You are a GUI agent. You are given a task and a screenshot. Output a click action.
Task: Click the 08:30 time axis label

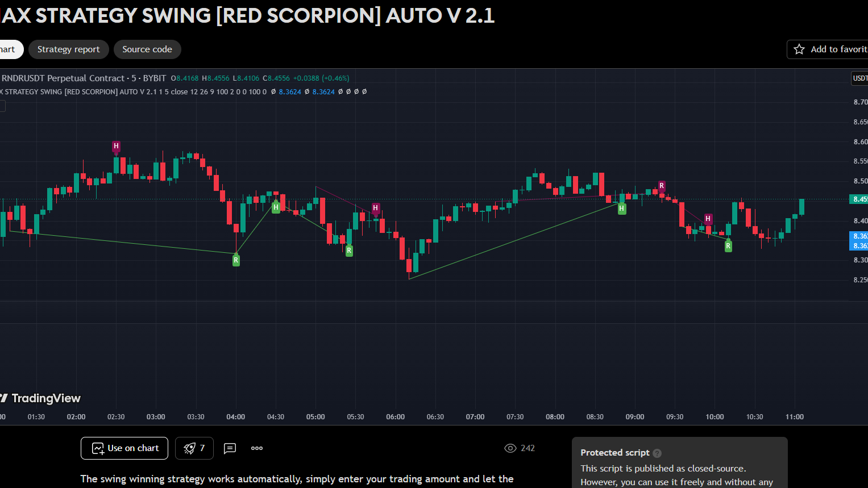pyautogui.click(x=595, y=417)
